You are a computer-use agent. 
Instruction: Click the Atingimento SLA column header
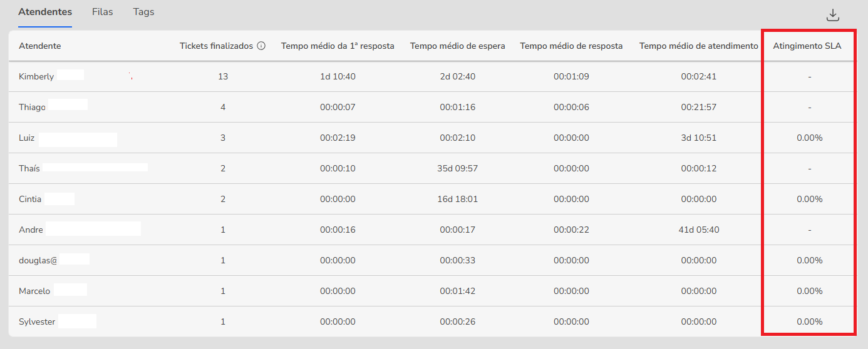tap(807, 46)
